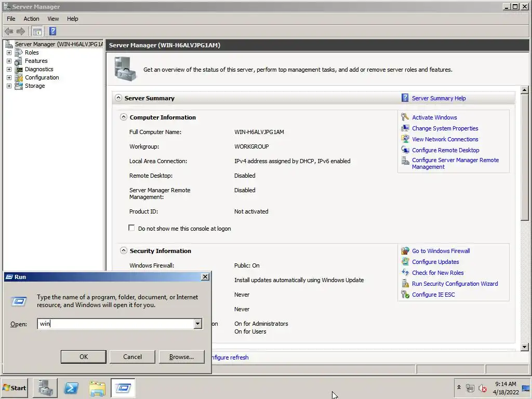Screen dimensions: 532x399
Task: Click the Configure Server Manager Remote Management icon
Action: click(x=405, y=161)
